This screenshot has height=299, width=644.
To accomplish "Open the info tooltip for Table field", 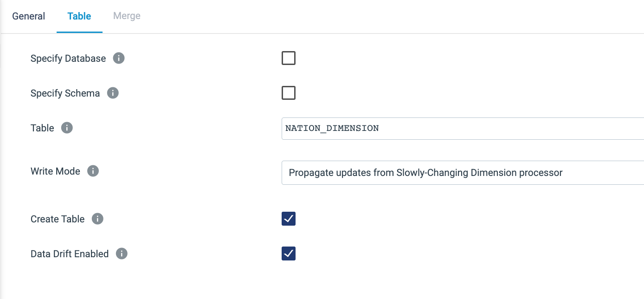I will coord(66,128).
